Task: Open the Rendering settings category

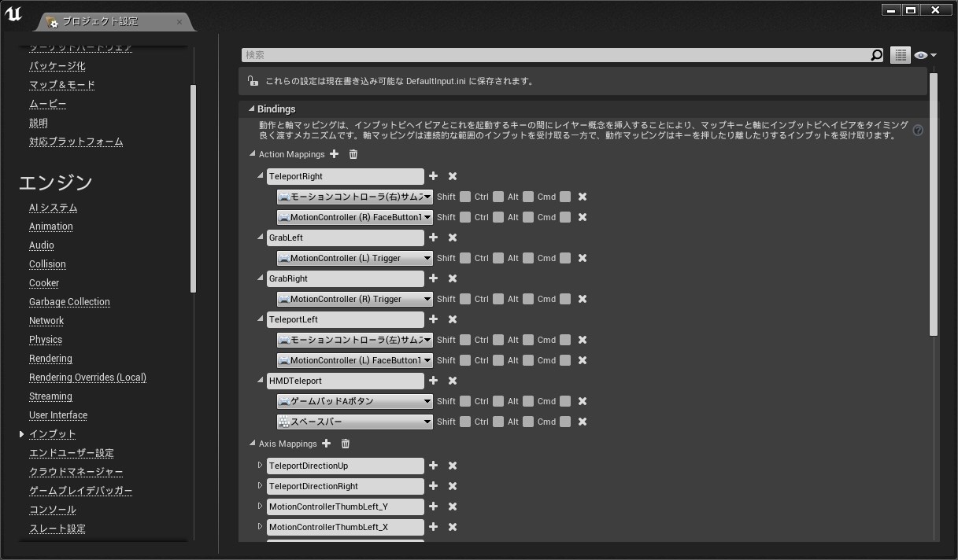Action: pos(50,359)
